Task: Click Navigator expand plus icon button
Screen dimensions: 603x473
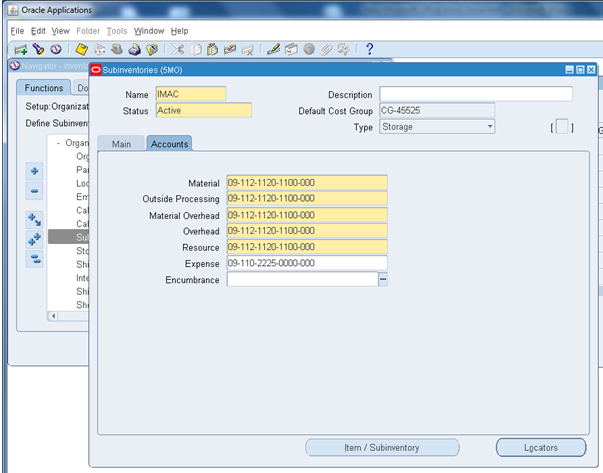Action: [x=34, y=171]
